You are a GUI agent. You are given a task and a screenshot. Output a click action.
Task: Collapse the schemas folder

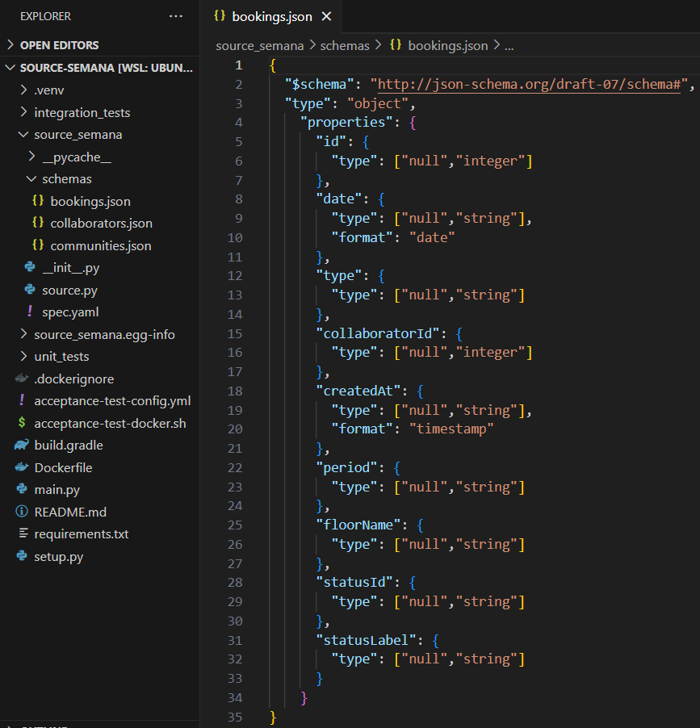point(31,179)
